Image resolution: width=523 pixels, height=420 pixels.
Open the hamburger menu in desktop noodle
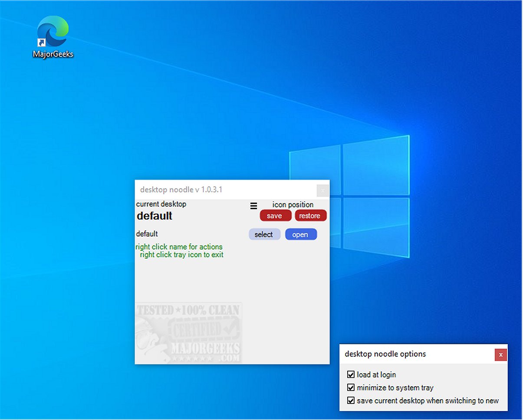(254, 206)
